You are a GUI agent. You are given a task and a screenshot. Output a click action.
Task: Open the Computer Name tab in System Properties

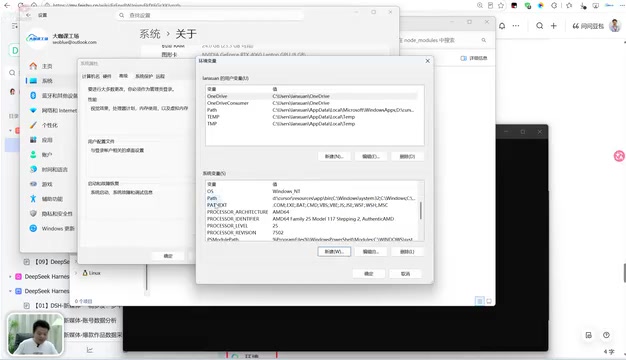pos(90,76)
